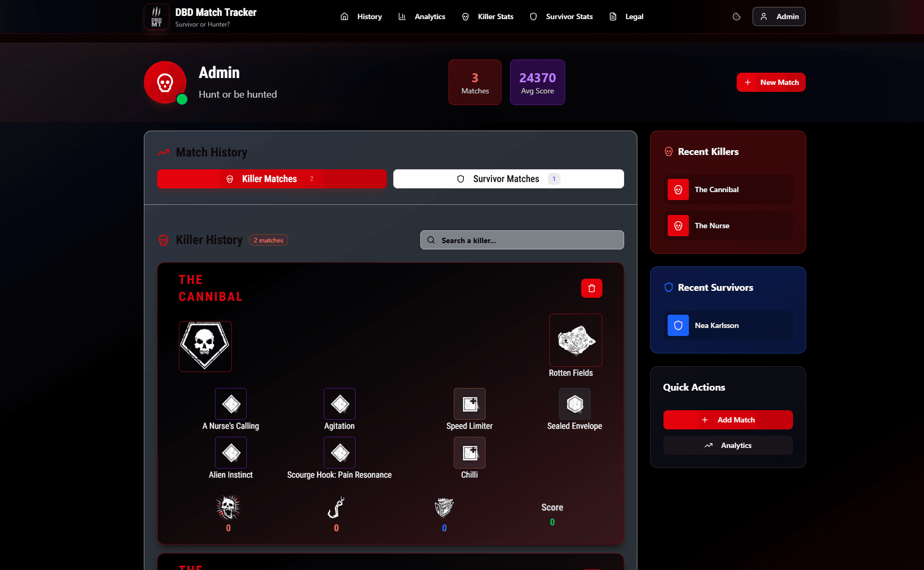Click the Sealed Envelope offering icon
Viewport: 924px width, 570px height.
[x=575, y=404]
